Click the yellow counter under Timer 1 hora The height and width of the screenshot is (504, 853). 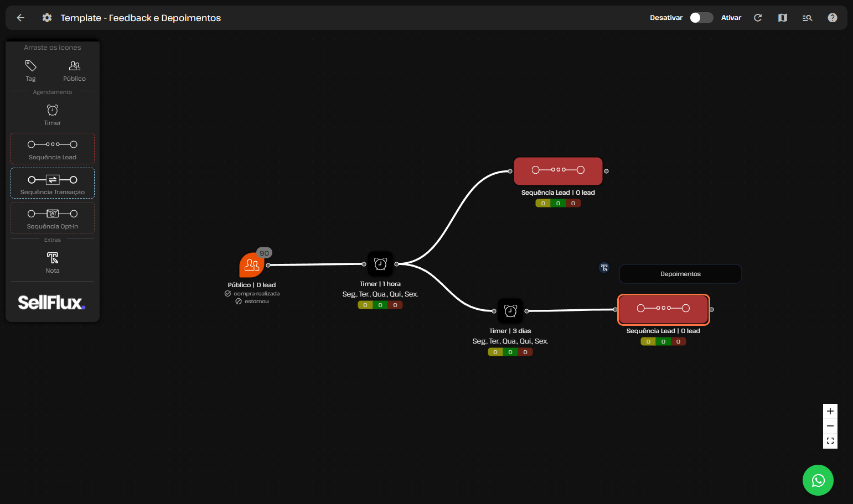[365, 305]
